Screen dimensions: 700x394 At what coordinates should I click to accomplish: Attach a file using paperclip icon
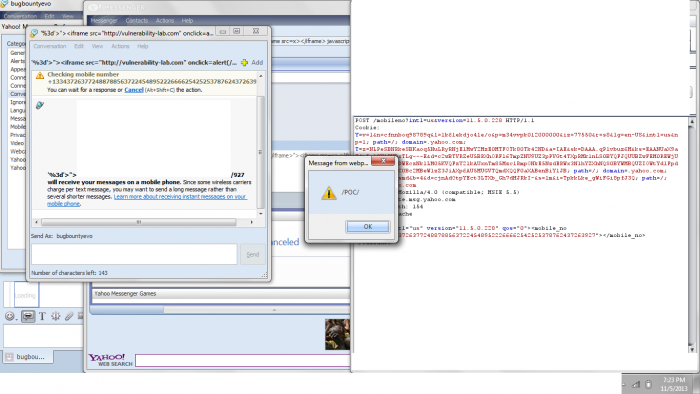click(69, 316)
